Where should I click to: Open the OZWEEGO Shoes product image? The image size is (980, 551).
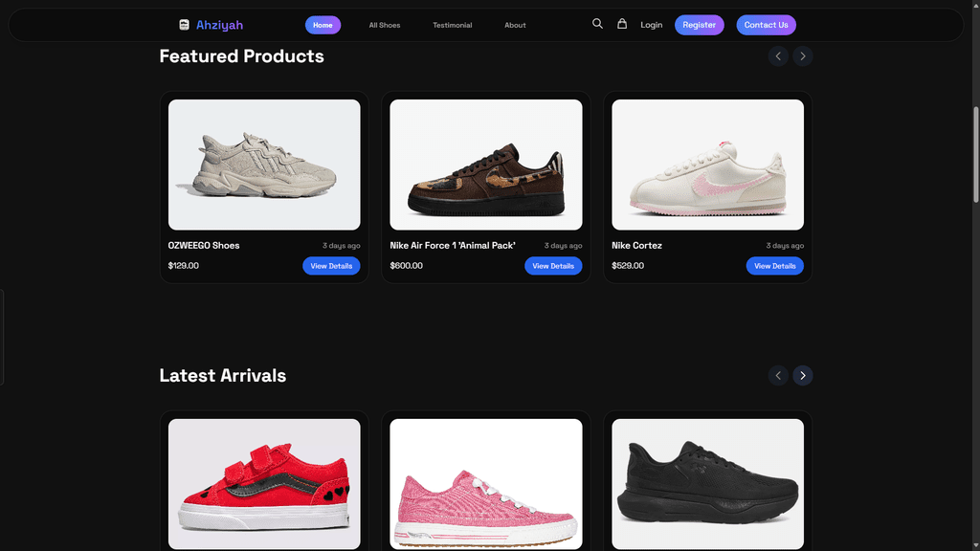tap(264, 165)
